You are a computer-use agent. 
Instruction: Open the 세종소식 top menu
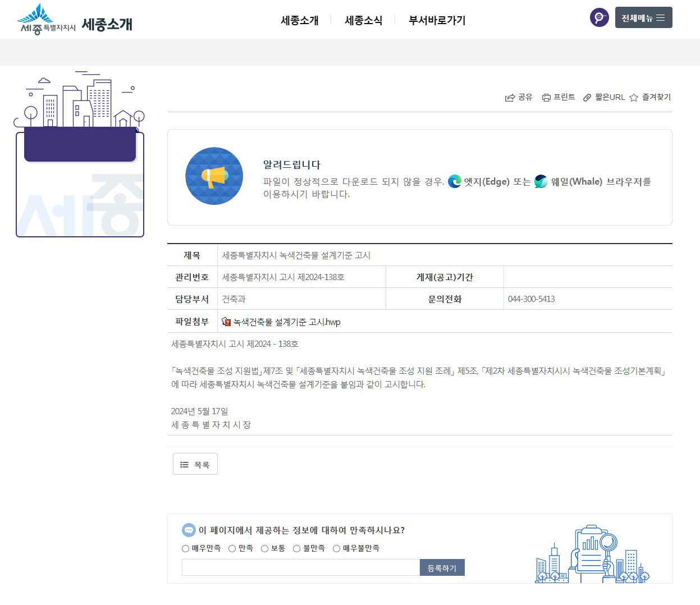(x=364, y=20)
